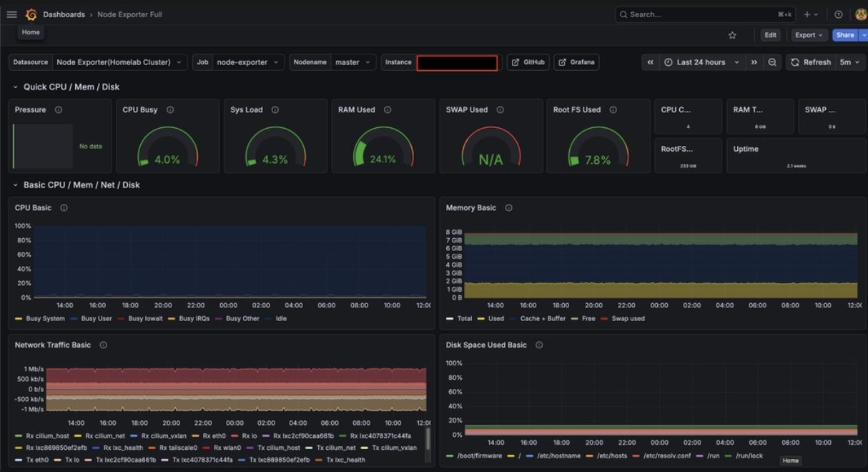Open the hamburger navigation menu

tap(11, 14)
